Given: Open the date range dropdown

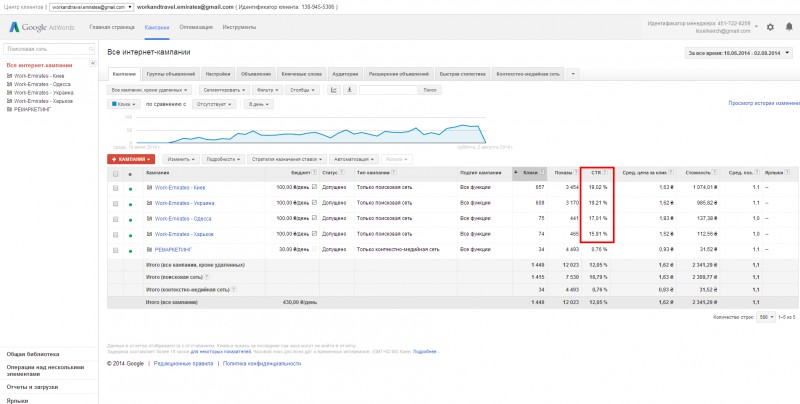Looking at the screenshot, I should point(738,52).
